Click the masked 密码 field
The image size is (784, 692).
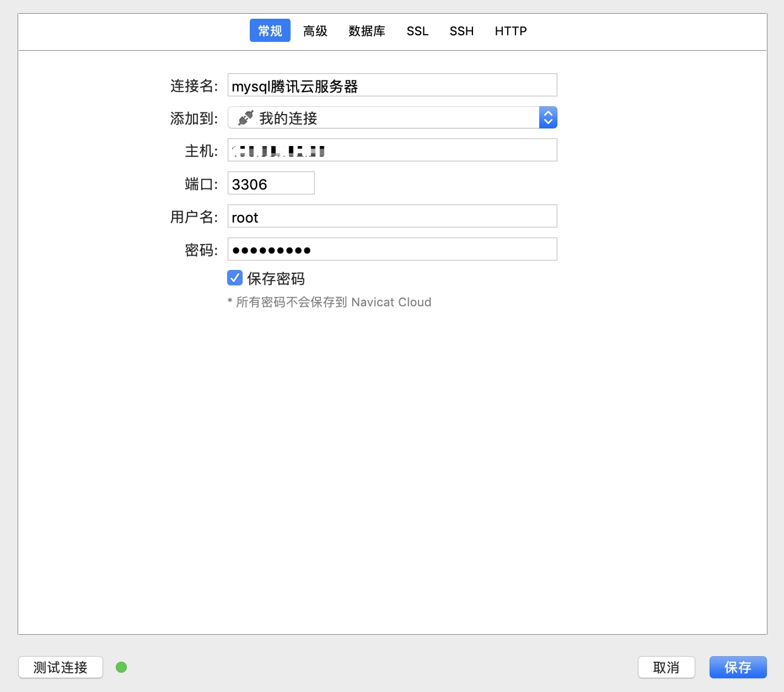click(392, 249)
